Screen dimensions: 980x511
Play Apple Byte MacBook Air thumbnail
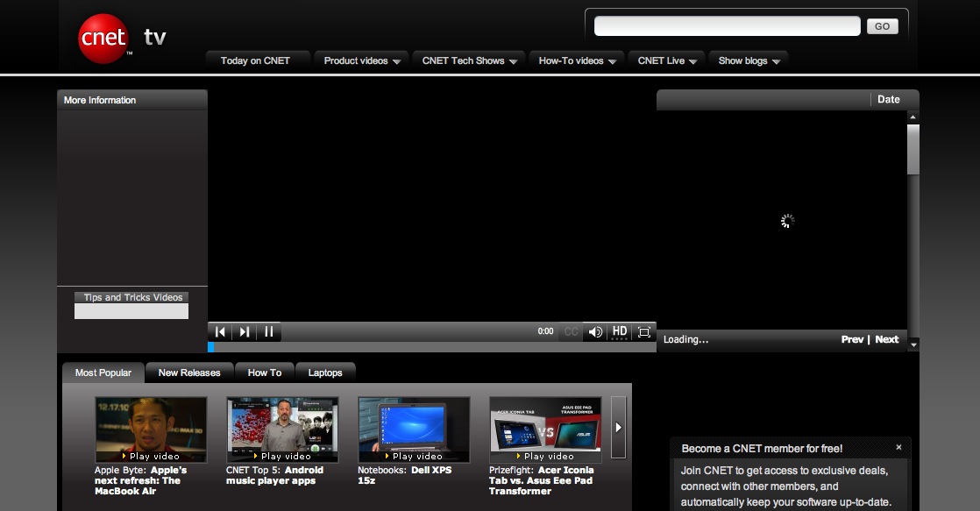click(x=151, y=429)
